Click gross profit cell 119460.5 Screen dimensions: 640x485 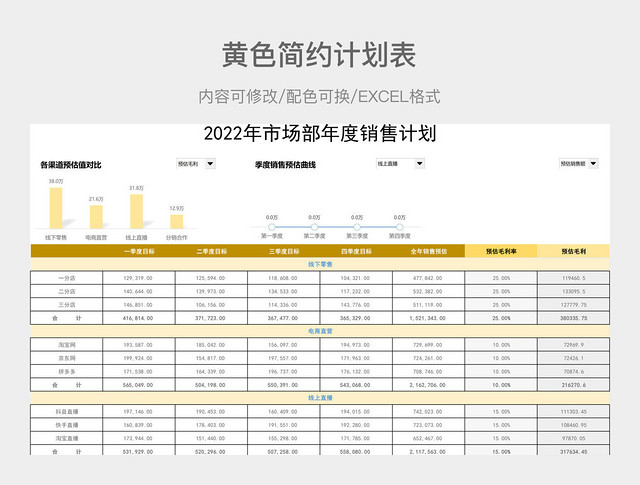click(573, 278)
